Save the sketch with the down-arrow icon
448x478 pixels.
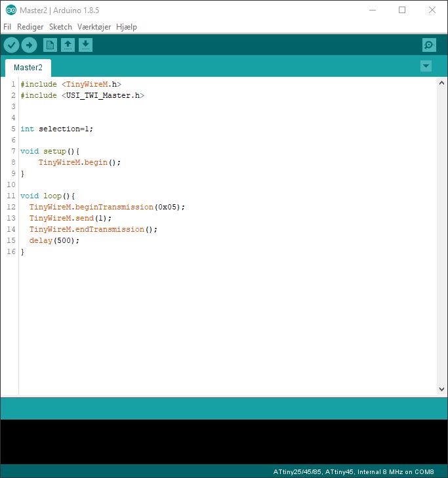(85, 45)
